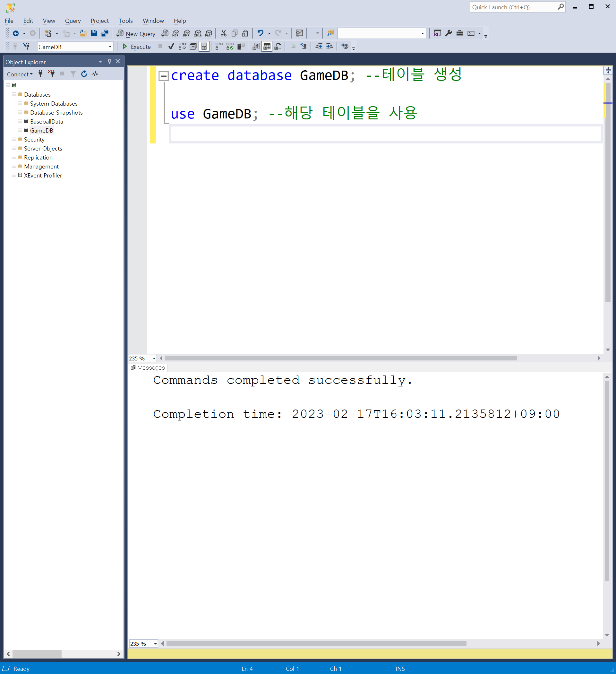The image size is (616, 674).
Task: Open the View menu
Action: (49, 21)
